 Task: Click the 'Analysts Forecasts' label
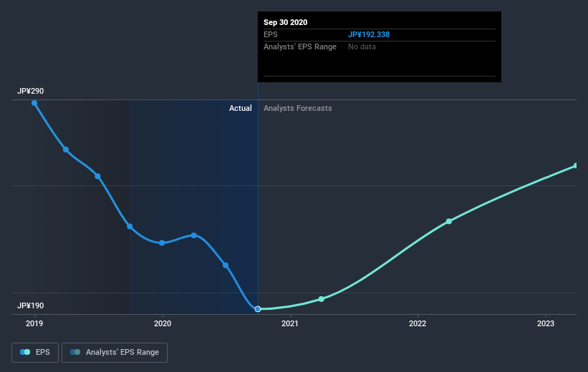298,108
